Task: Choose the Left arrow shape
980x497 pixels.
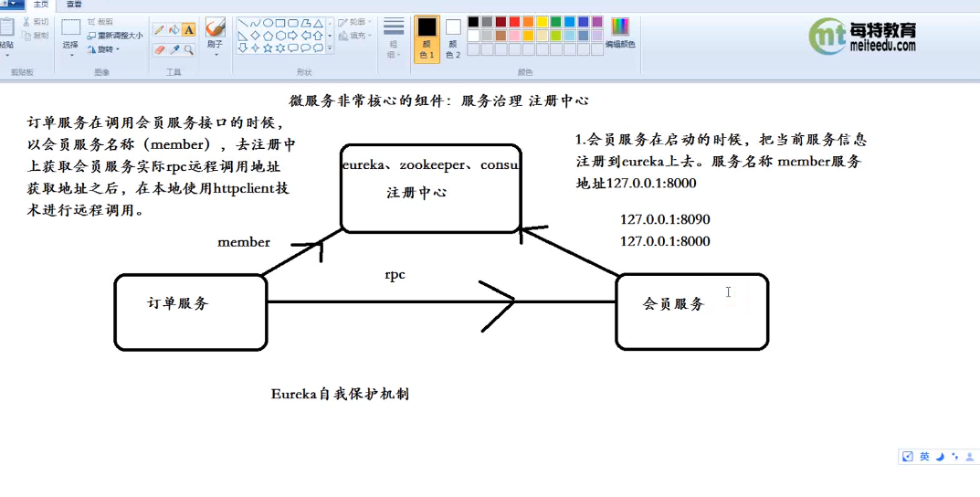Action: pos(305,36)
